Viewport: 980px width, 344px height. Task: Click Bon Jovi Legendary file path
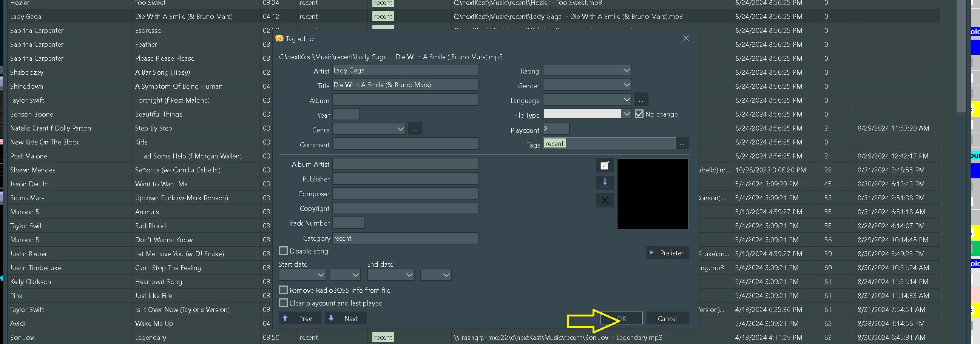[x=558, y=338]
